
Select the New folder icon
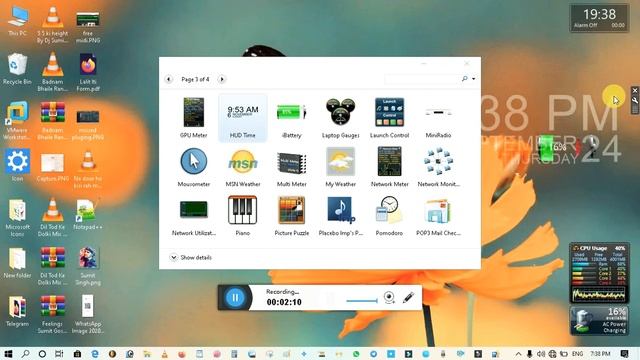coord(17,263)
